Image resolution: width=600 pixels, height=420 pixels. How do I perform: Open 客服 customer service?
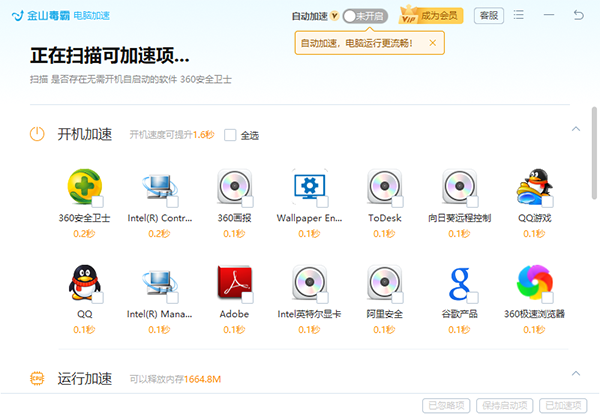(489, 16)
